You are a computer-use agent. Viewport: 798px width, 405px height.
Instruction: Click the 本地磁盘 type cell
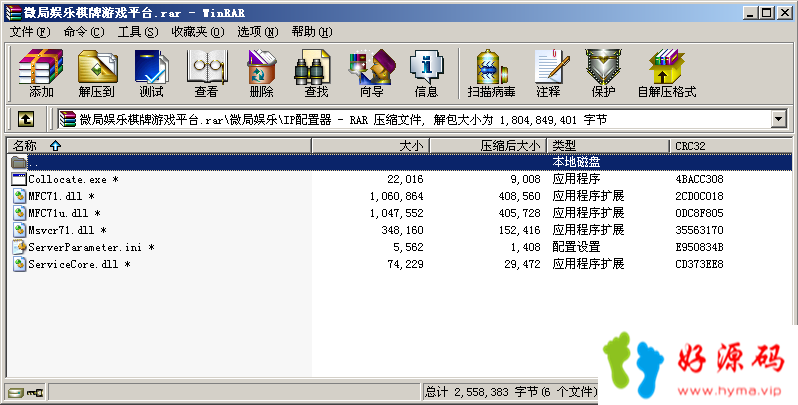576,162
